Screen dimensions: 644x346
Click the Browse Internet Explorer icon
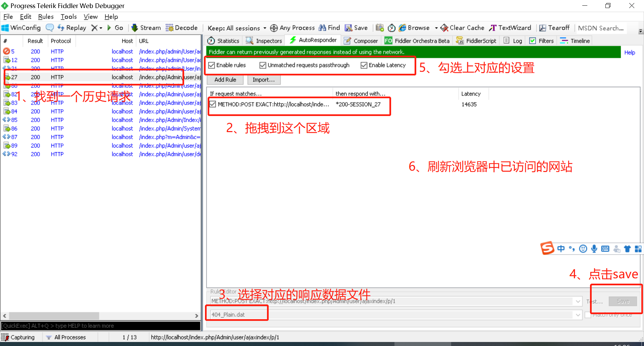pos(402,28)
